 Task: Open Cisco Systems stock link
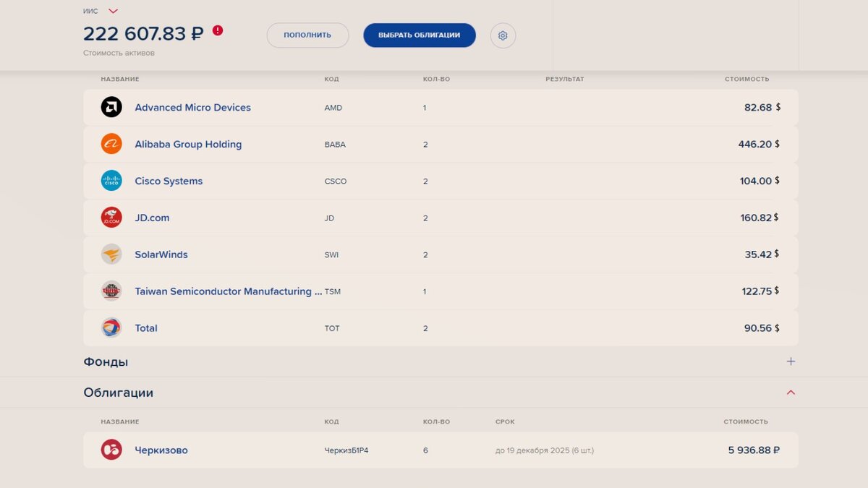(x=169, y=181)
